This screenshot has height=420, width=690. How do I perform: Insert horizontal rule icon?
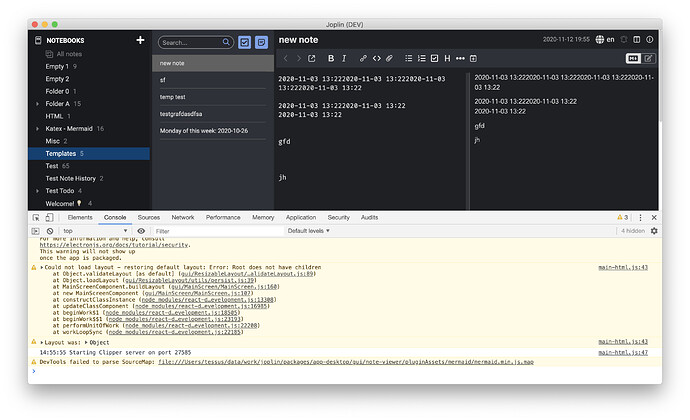point(460,58)
